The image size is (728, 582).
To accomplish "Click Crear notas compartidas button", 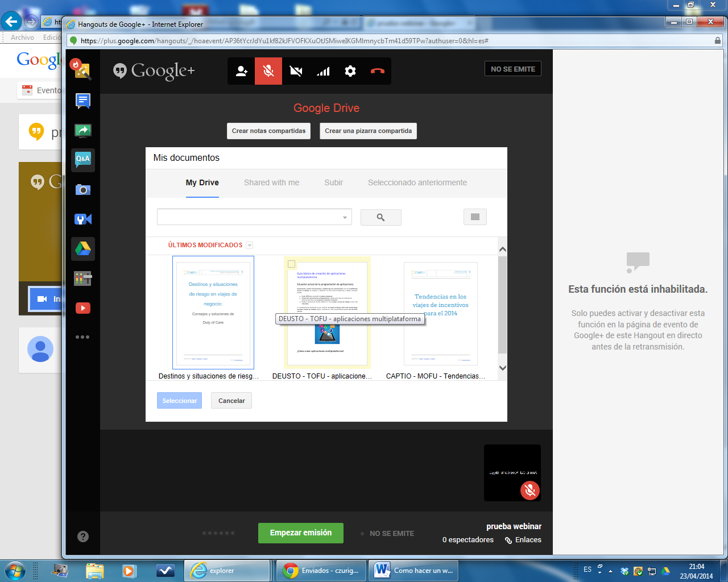I will 268,131.
